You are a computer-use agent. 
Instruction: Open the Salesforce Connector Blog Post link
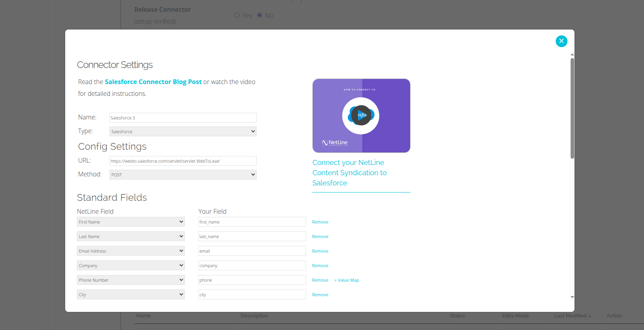[153, 82]
